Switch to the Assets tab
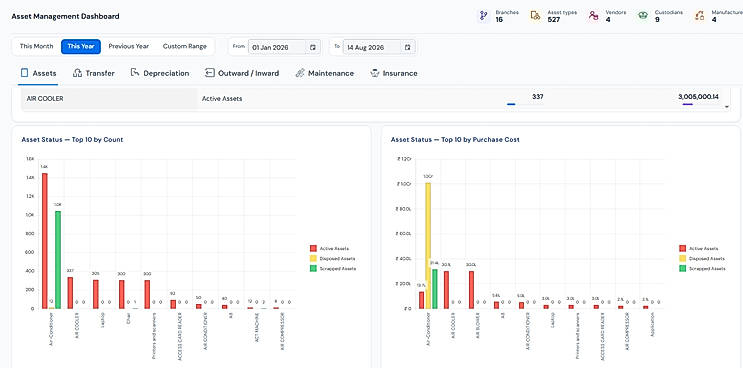 38,73
